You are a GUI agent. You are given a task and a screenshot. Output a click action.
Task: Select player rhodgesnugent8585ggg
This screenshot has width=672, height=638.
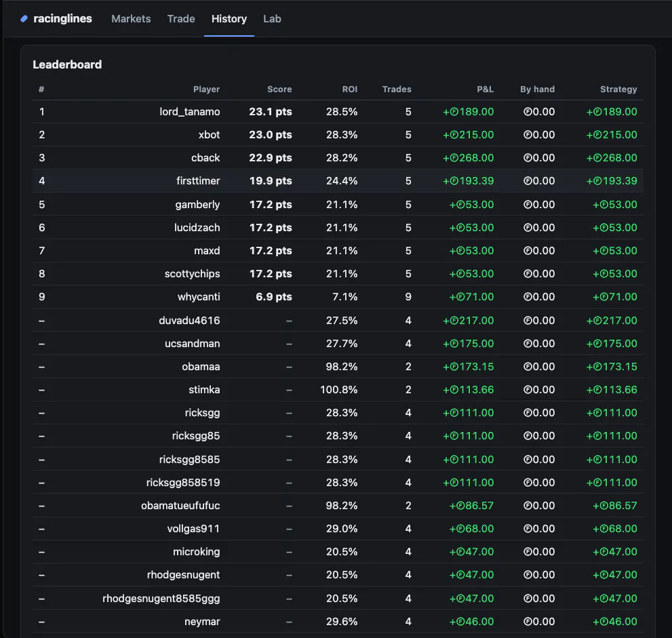coord(161,599)
